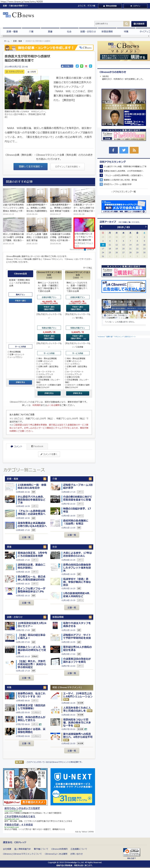This screenshot has height=868, width=150.
Task: Focus the 記事を検索する search field
Action: pyautogui.click(x=109, y=24)
